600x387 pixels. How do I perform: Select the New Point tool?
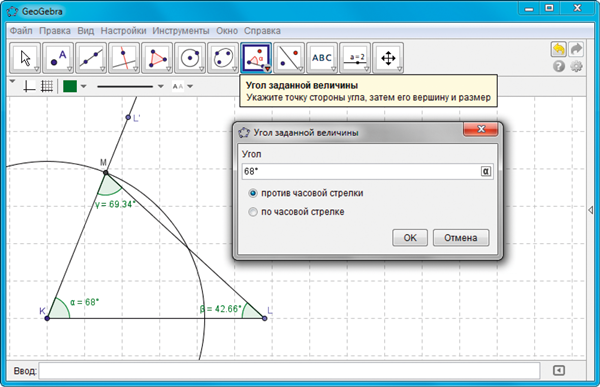(x=58, y=58)
